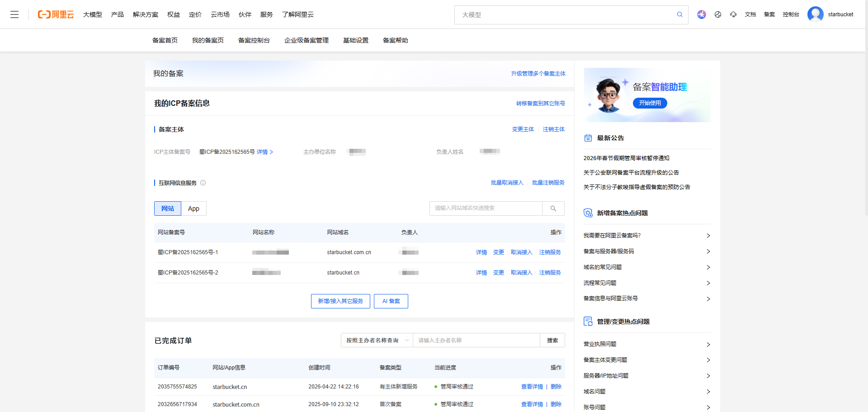Viewport: 868px width, 412px height.
Task: Go to 企业级备案管理 nav item
Action: 307,40
